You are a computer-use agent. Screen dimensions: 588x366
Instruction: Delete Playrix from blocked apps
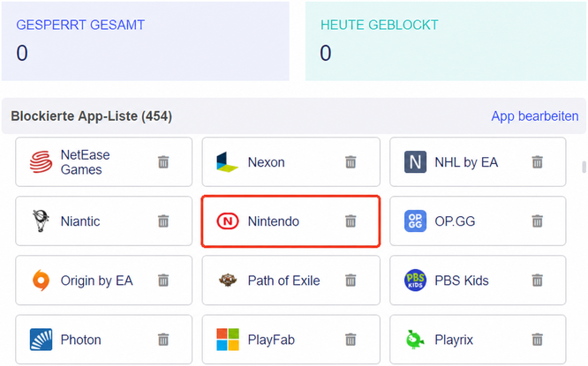pyautogui.click(x=537, y=340)
